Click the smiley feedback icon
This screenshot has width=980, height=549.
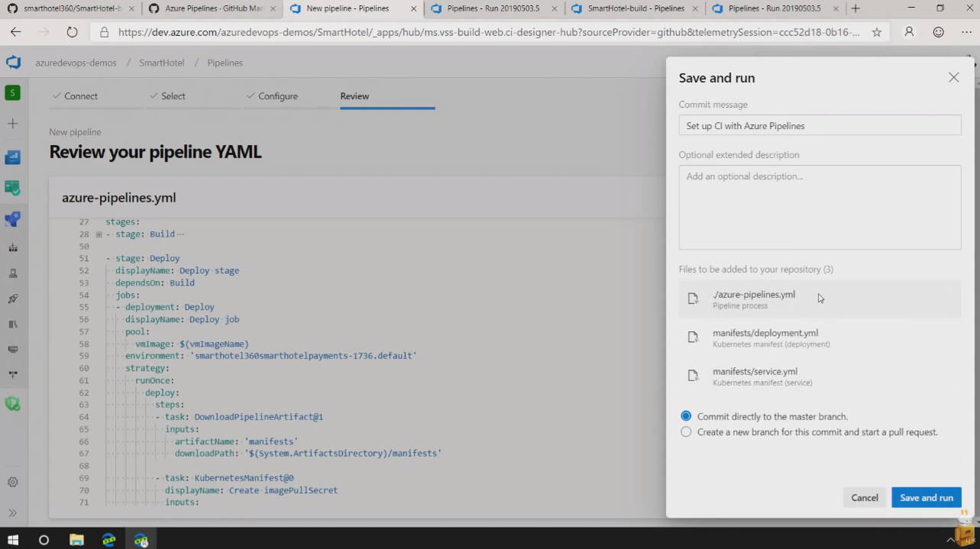click(x=939, y=33)
